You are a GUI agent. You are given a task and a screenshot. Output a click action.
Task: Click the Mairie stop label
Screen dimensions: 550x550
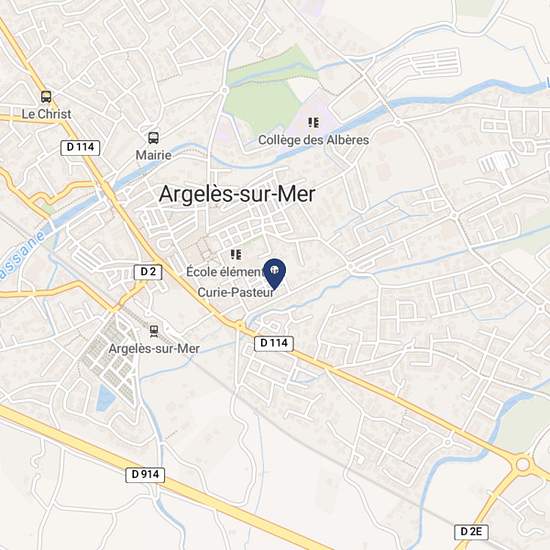(154, 155)
